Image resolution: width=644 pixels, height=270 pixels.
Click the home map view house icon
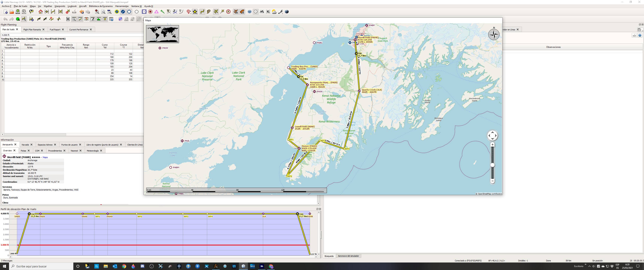[40, 12]
